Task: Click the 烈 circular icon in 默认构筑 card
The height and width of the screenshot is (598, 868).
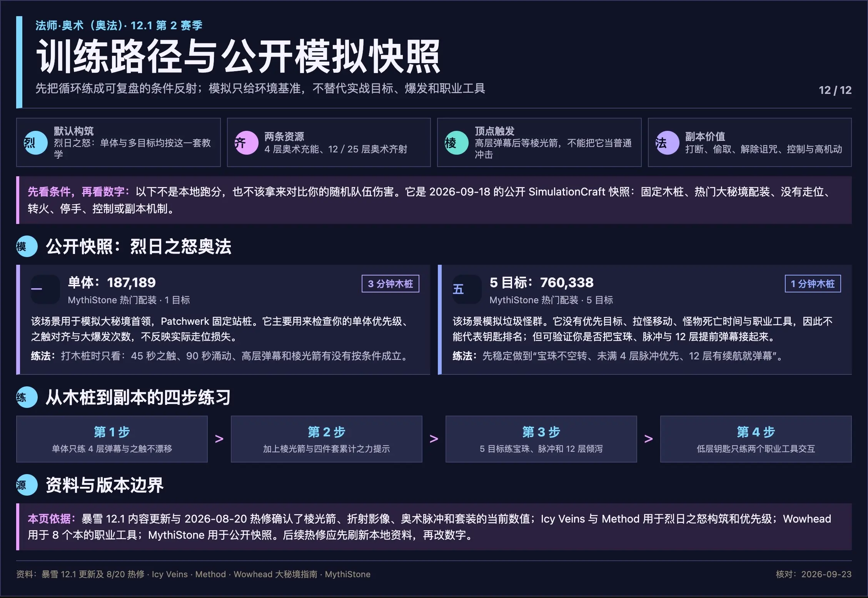Action: pyautogui.click(x=36, y=143)
